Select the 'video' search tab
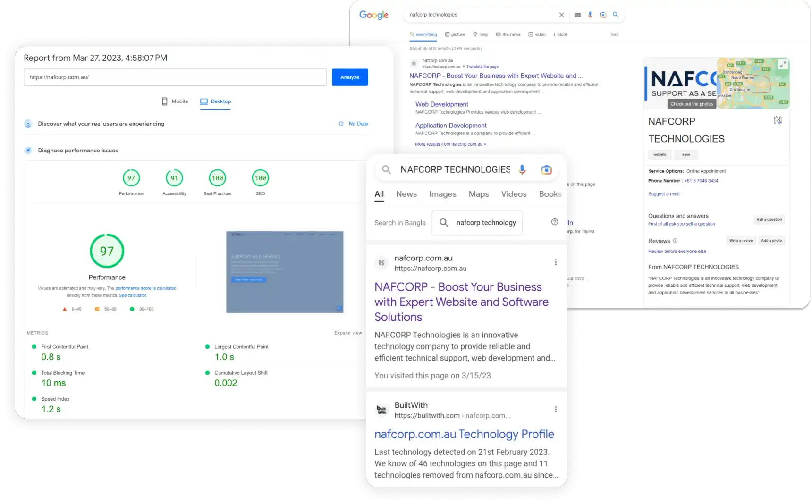812x504 pixels. coord(537,34)
